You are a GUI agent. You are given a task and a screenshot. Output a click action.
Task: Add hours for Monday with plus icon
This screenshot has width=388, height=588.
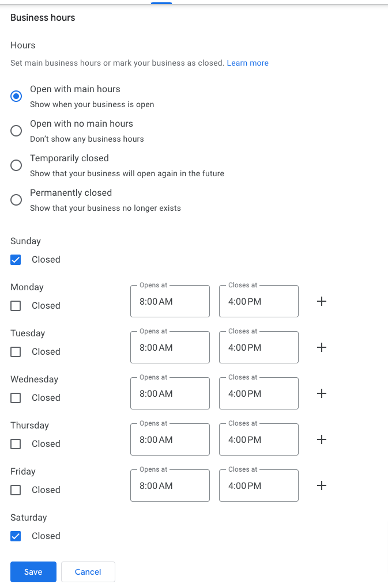322,301
